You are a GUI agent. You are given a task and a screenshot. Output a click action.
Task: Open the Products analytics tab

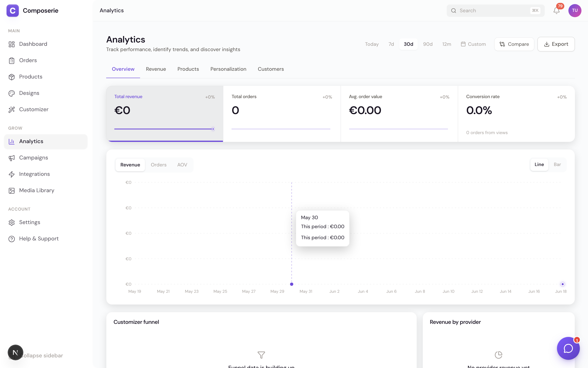tap(188, 69)
